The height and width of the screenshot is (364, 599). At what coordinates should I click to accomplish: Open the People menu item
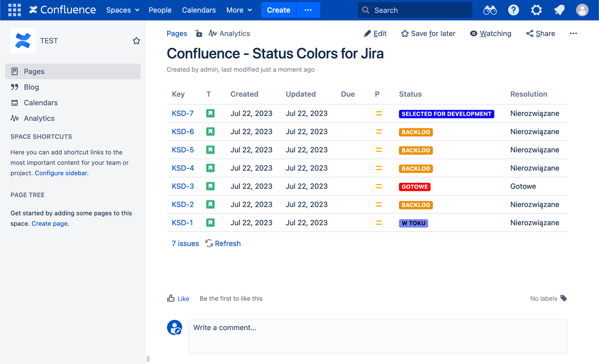tap(160, 10)
